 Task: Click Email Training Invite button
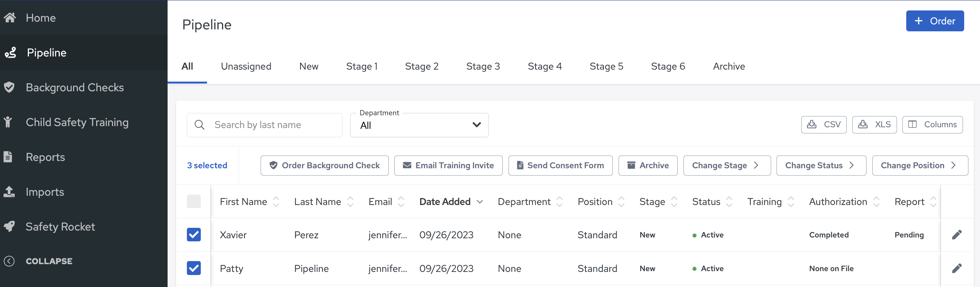click(448, 166)
